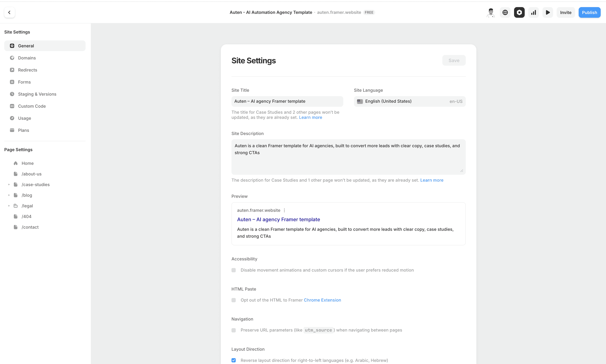Viewport: 606px width, 364px height.
Task: Open the globe localization icon
Action: (505, 13)
